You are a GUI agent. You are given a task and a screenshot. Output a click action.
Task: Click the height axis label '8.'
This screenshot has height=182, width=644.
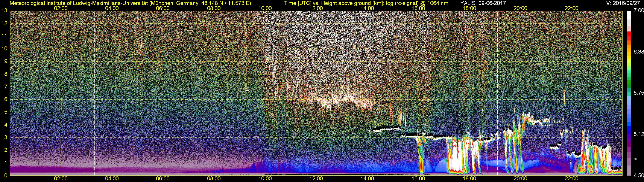pyautogui.click(x=6, y=74)
